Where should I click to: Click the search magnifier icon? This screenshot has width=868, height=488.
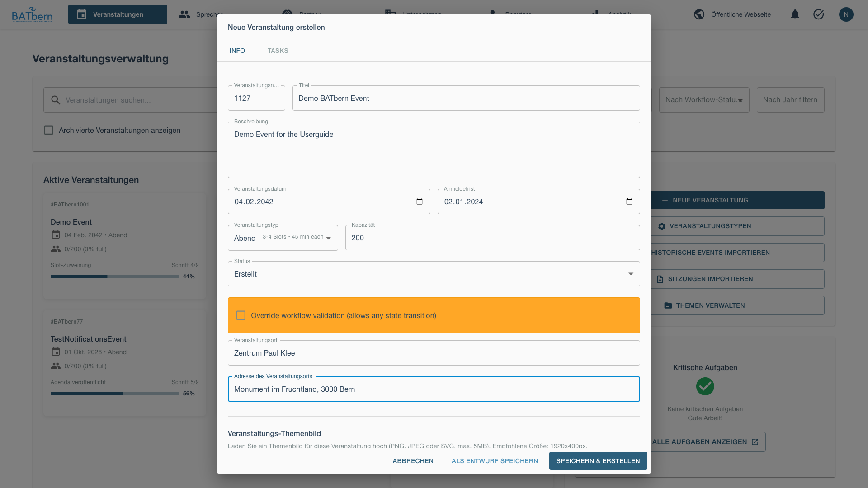pos(56,100)
